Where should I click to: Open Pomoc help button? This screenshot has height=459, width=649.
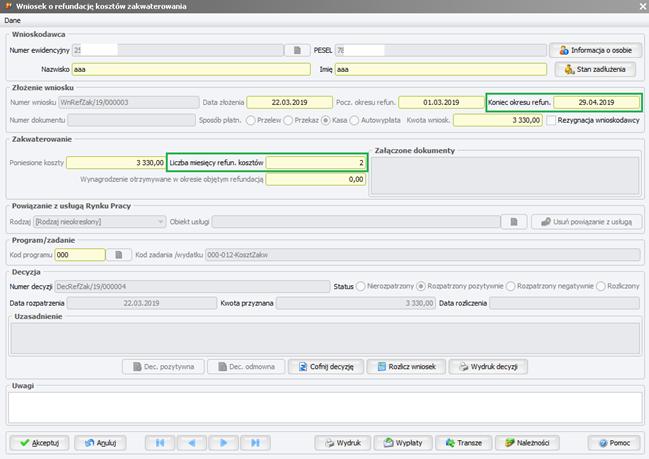614,443
